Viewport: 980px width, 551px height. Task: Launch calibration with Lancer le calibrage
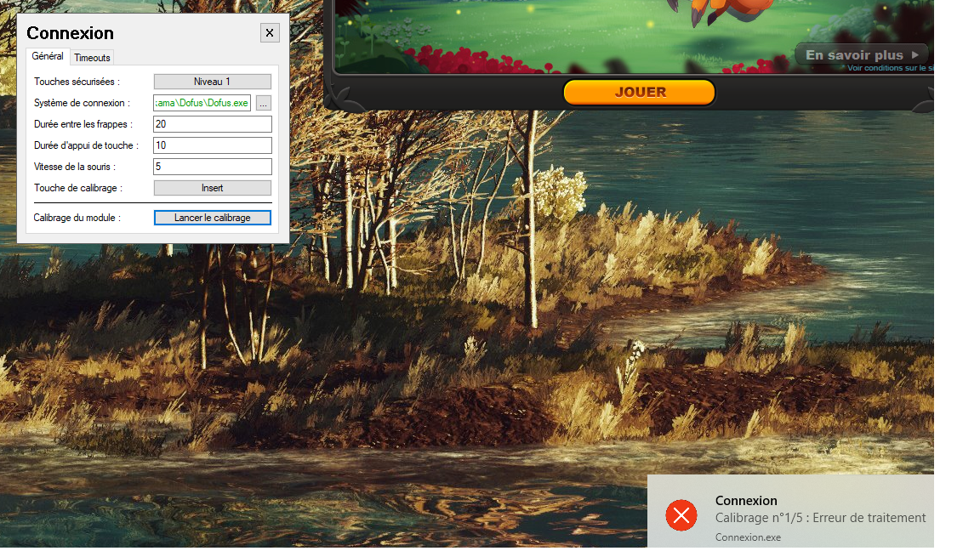213,218
